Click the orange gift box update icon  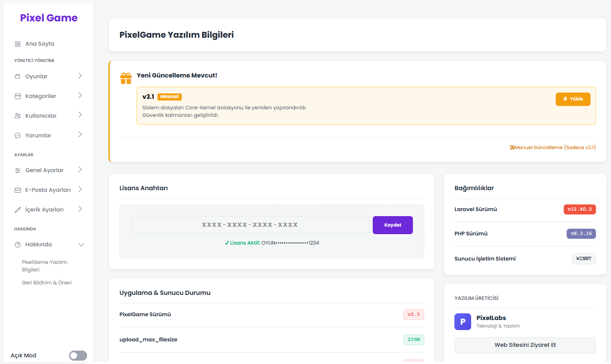coord(126,78)
